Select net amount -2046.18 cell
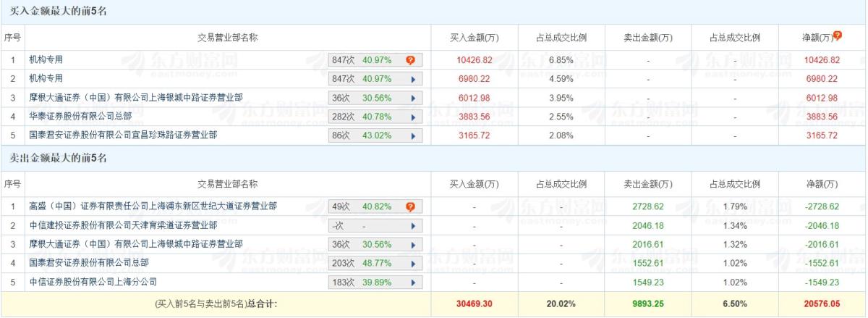868x318 pixels. [x=823, y=226]
